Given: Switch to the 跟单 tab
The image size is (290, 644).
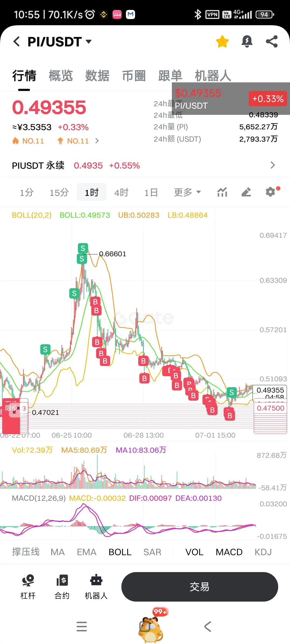Looking at the screenshot, I should pyautogui.click(x=170, y=76).
